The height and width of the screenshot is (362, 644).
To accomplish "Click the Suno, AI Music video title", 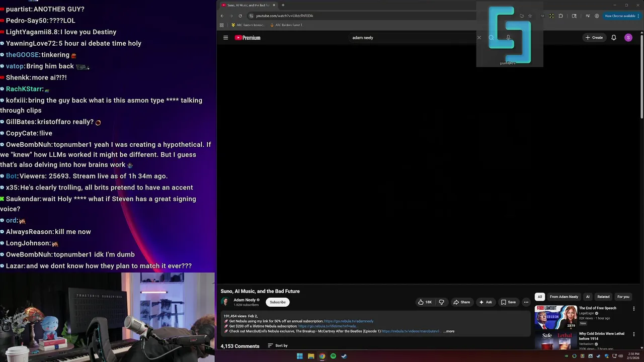I will [260, 291].
